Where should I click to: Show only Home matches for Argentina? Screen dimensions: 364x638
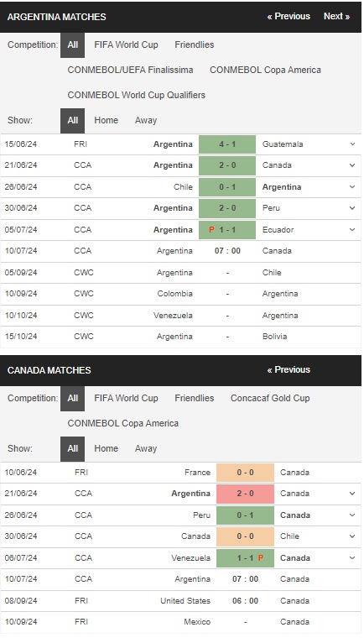107,120
